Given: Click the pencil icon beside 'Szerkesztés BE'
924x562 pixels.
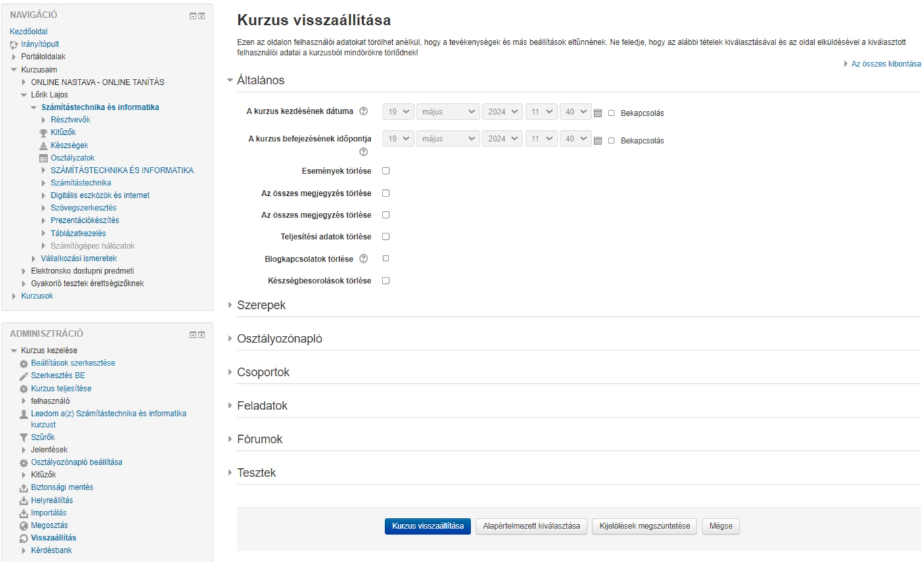Looking at the screenshot, I should tap(24, 376).
